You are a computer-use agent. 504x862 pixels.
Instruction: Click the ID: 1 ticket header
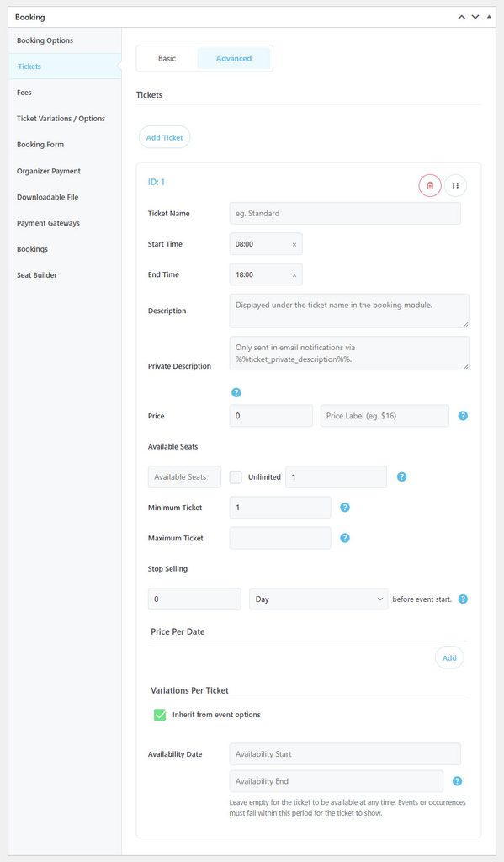[157, 182]
